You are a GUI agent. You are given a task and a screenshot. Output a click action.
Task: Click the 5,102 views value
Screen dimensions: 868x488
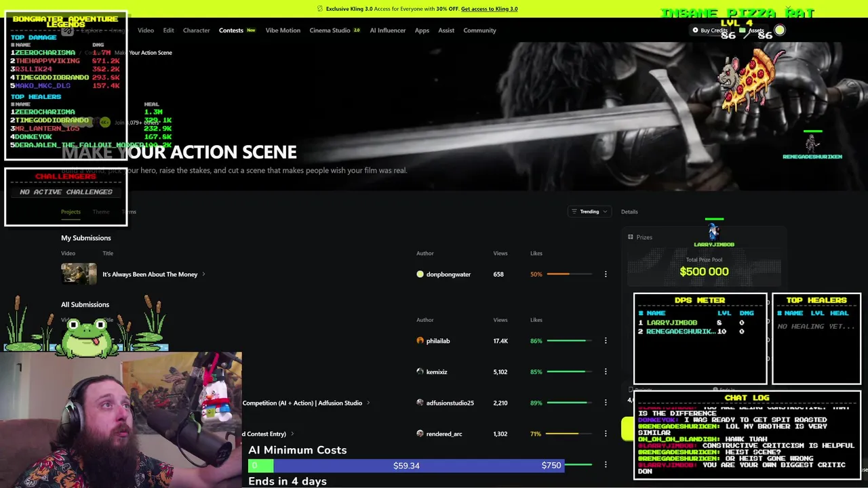(x=500, y=372)
